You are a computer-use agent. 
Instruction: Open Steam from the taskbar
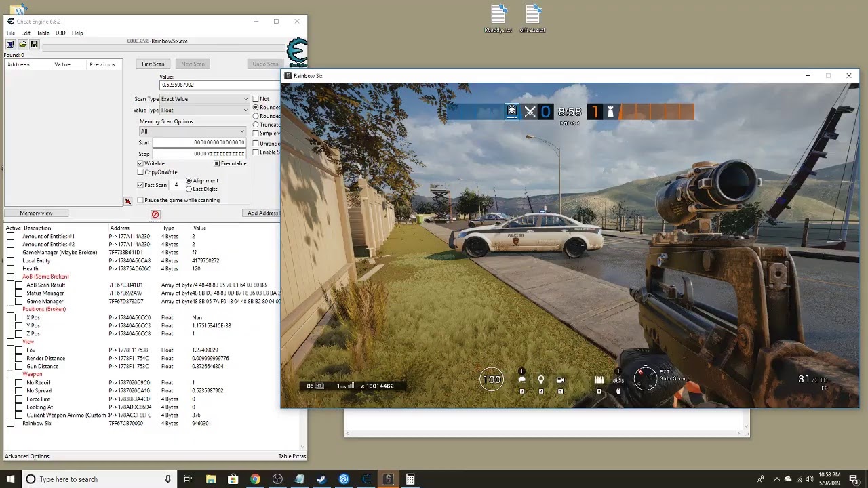(x=321, y=479)
